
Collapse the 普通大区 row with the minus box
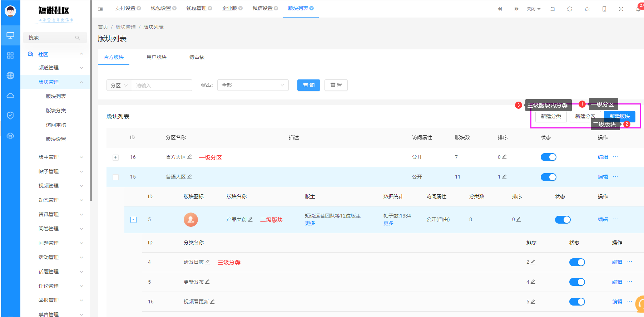115,177
